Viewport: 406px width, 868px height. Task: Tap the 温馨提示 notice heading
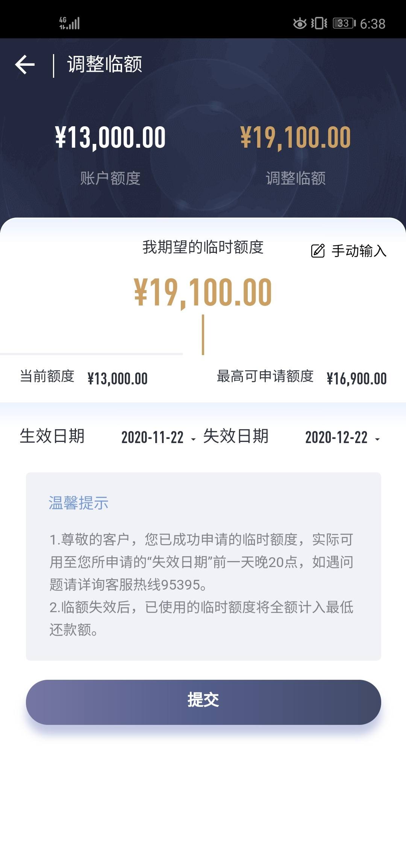[79, 503]
